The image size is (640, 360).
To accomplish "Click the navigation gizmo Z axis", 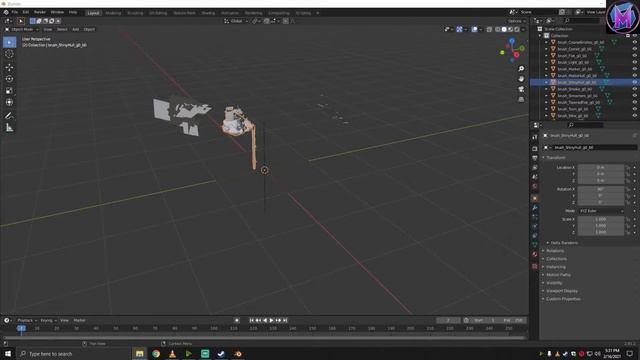I will pyautogui.click(x=512, y=41).
